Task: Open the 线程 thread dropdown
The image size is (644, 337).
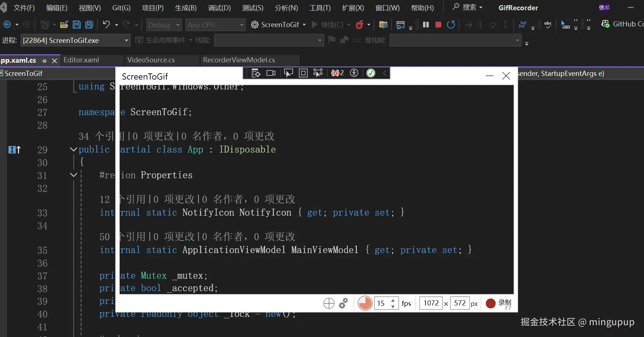Action: click(269, 40)
